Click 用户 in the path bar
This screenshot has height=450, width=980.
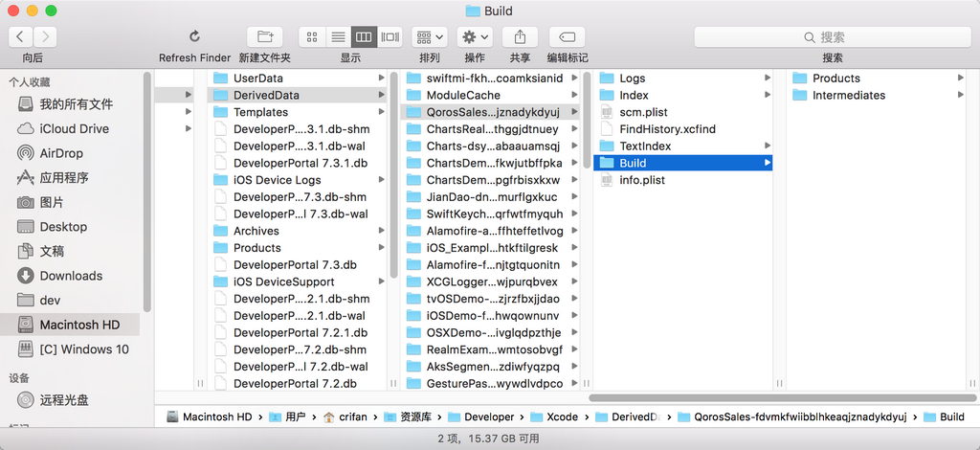[287, 416]
